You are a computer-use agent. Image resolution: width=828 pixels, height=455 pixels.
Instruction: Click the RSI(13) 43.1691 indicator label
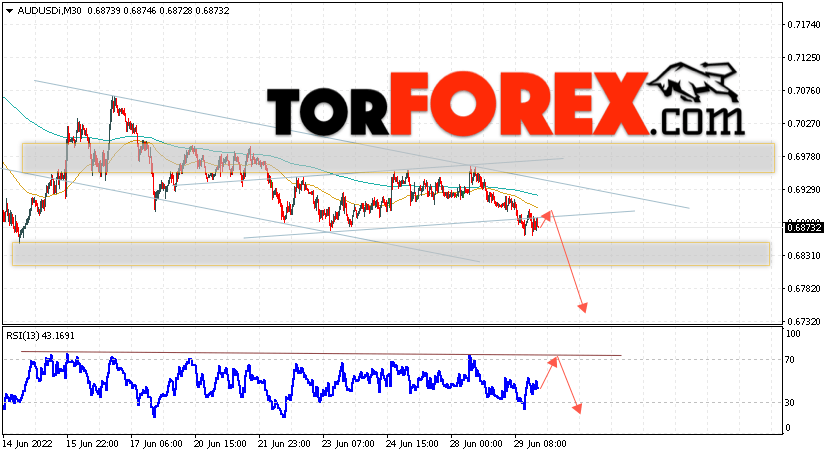[x=40, y=335]
